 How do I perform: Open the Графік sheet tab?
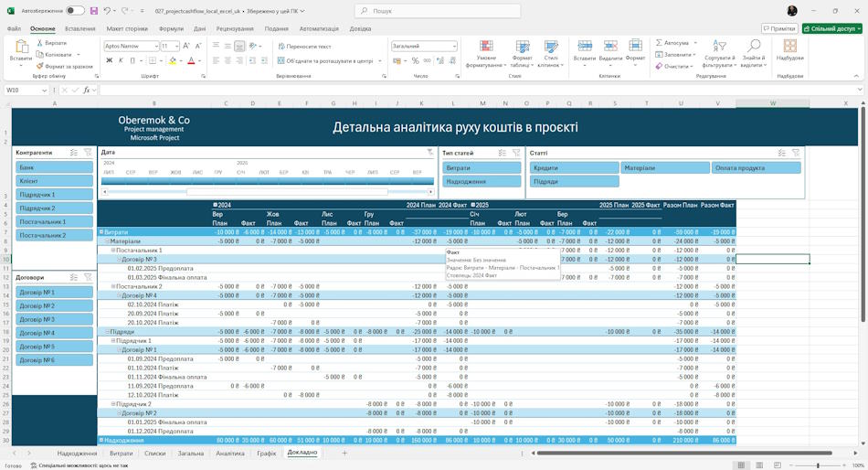(266, 454)
